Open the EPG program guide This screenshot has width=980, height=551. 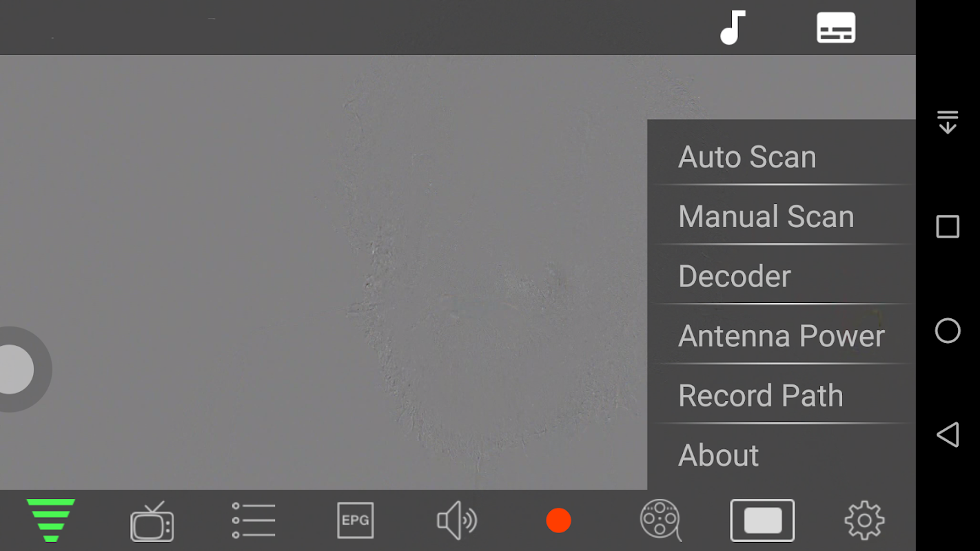point(356,520)
